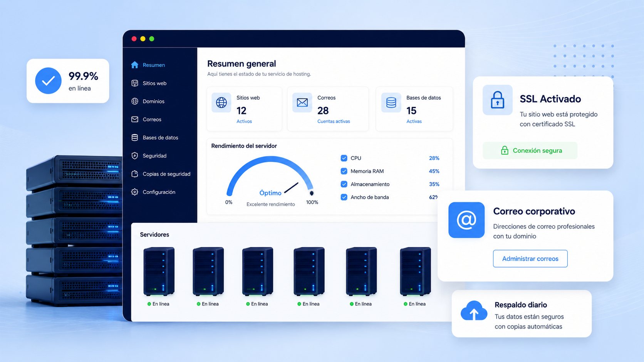This screenshot has height=362, width=644.
Task: Click the number 28 on Correos card
Action: [323, 111]
